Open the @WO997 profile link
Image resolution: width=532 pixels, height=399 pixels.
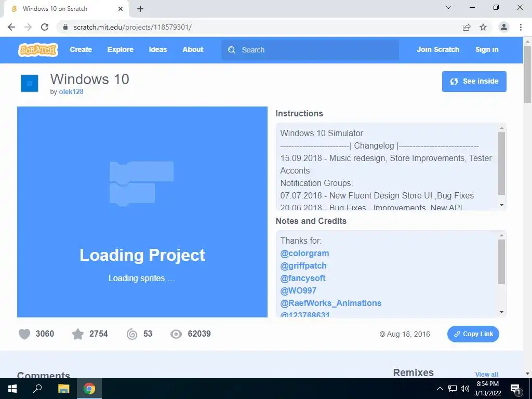coord(298,291)
